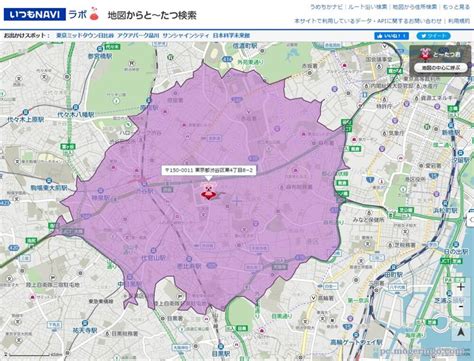
Task: Click 中目黒駅 station label
Action: tap(130, 284)
